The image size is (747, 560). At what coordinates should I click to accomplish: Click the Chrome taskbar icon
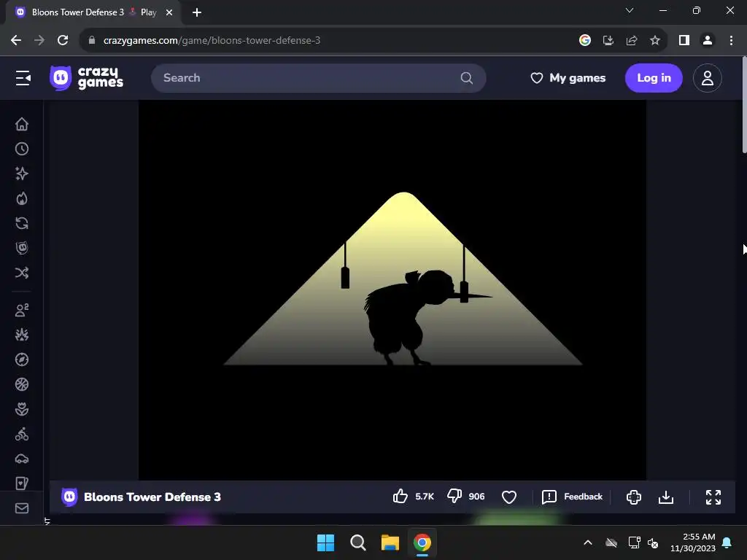pos(422,542)
